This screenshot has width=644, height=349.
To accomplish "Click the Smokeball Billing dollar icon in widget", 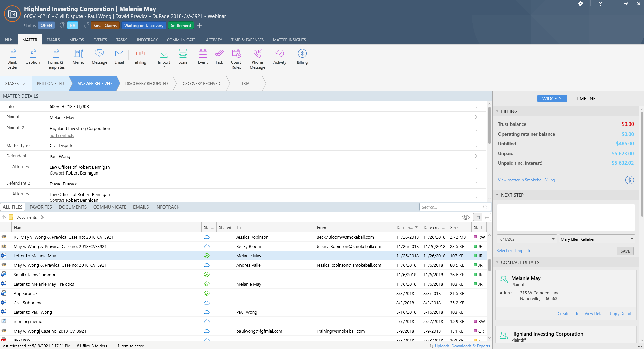I will tap(629, 180).
